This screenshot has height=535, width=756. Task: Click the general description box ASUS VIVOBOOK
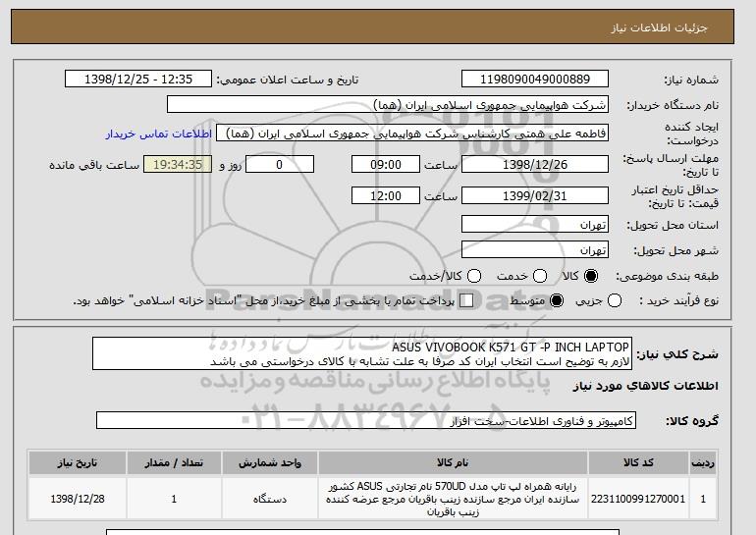(x=362, y=353)
